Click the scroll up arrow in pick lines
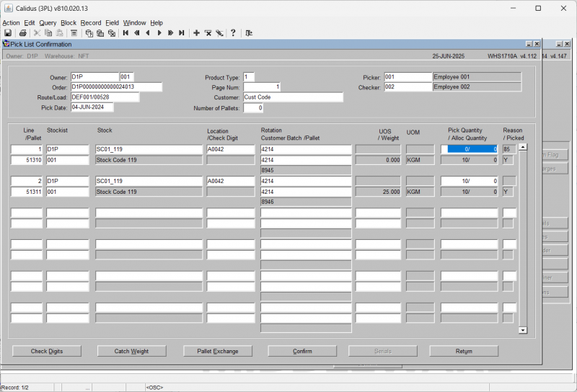The height and width of the screenshot is (392, 577). tap(522, 147)
